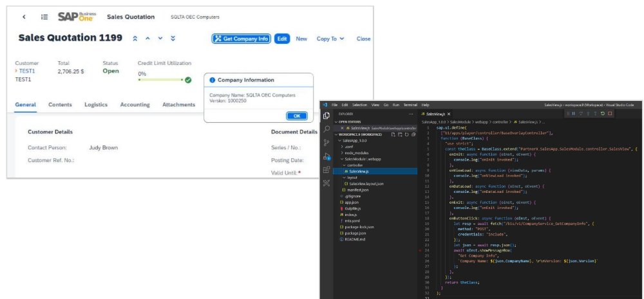The width and height of the screenshot is (644, 299).
Task: Pause debugging from the debug toolbar
Action: (573, 113)
